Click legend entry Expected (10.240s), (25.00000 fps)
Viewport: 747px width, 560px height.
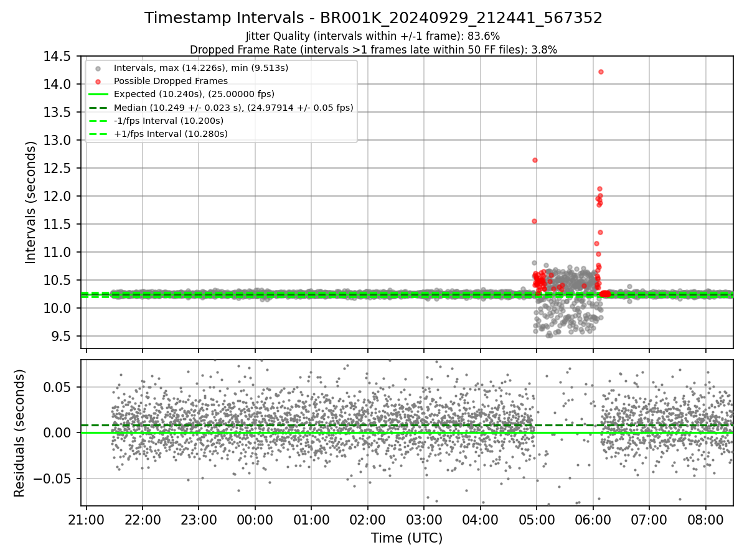194,94
